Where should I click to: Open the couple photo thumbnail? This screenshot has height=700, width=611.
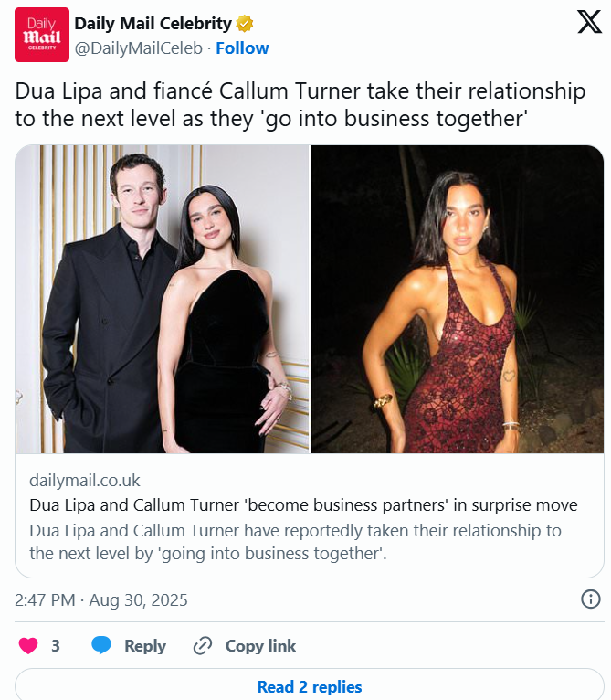click(x=163, y=299)
